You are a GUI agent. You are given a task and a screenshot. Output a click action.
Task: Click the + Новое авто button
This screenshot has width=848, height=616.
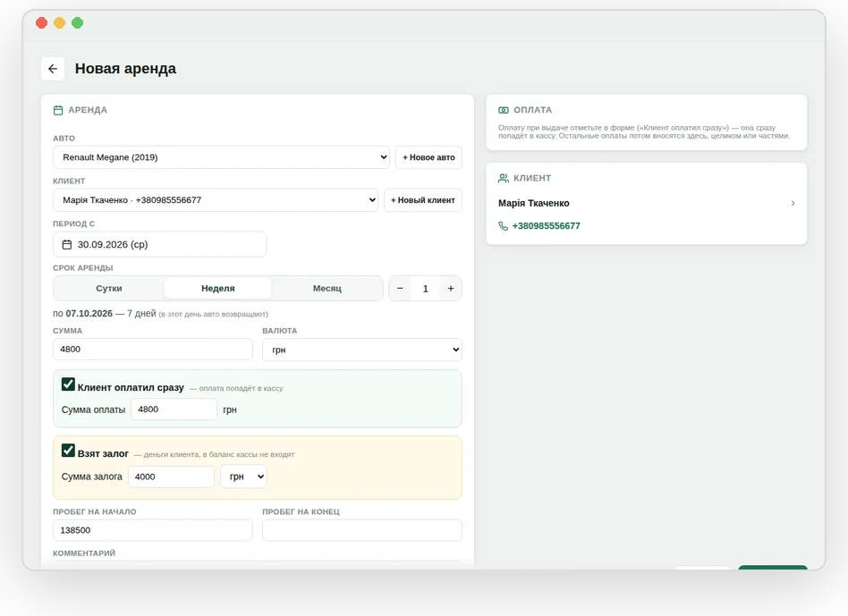pos(428,157)
